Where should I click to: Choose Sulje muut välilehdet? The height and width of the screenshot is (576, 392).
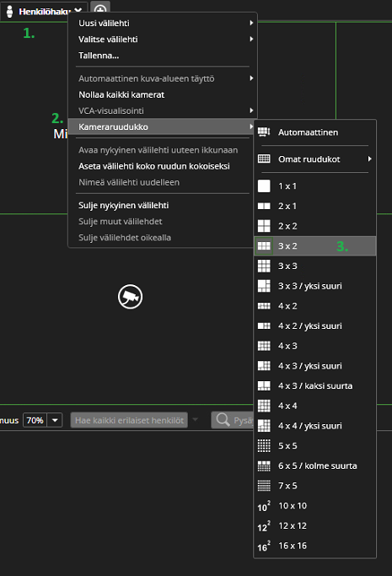pyautogui.click(x=121, y=222)
